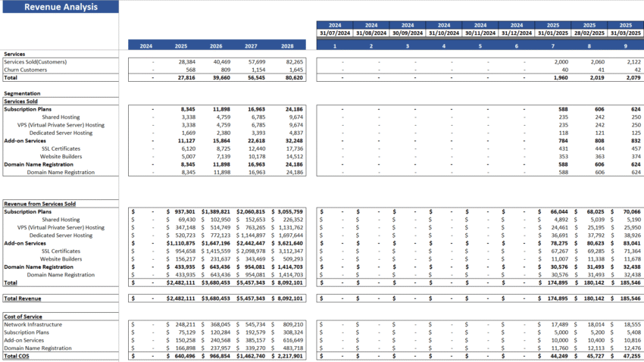Select month number 7 header cell

point(553,46)
